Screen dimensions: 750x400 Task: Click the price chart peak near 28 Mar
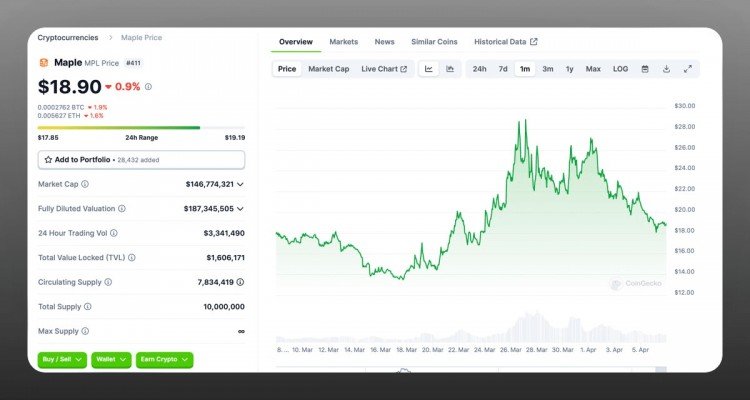(x=526, y=121)
